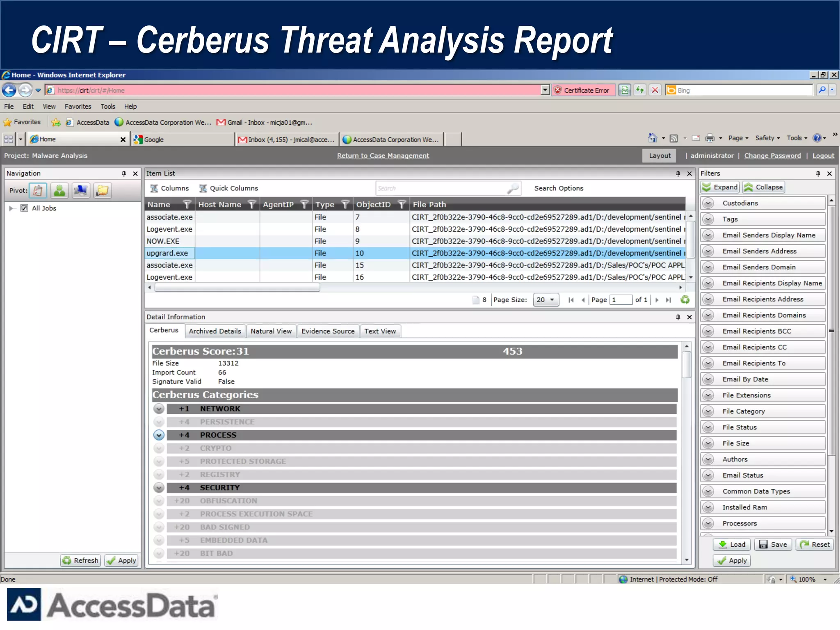Click the Navigation panel Refresh button
Viewport: 840px width, 630px height.
[80, 561]
